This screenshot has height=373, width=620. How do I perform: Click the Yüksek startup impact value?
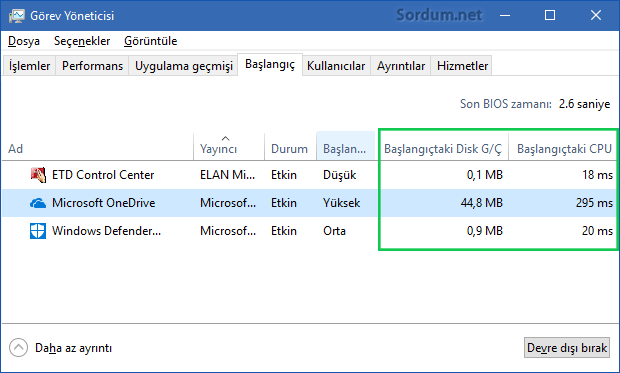coord(342,203)
